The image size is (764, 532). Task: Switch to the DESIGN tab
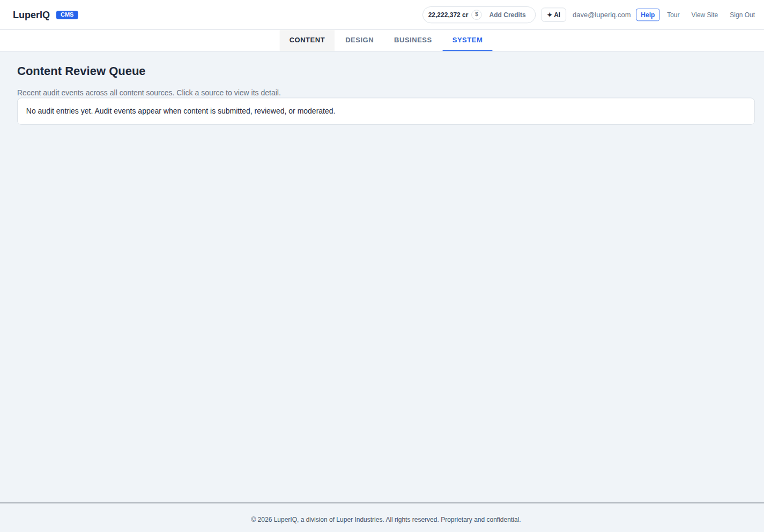pos(359,40)
